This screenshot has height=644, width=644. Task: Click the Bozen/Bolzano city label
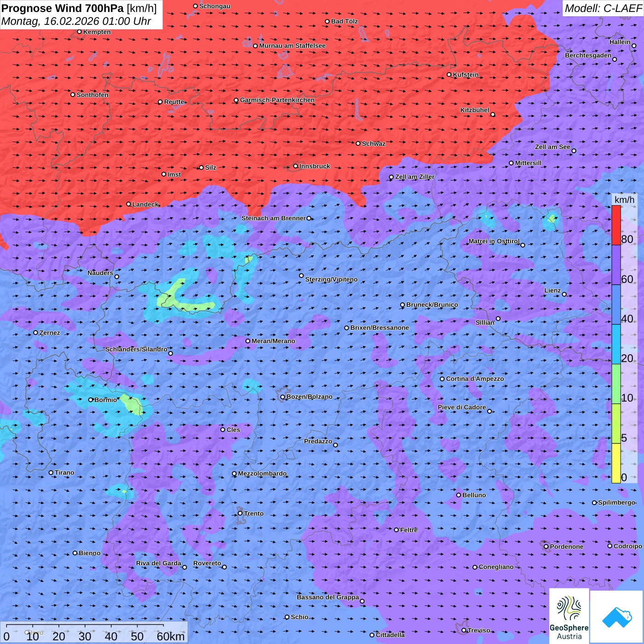(x=309, y=397)
